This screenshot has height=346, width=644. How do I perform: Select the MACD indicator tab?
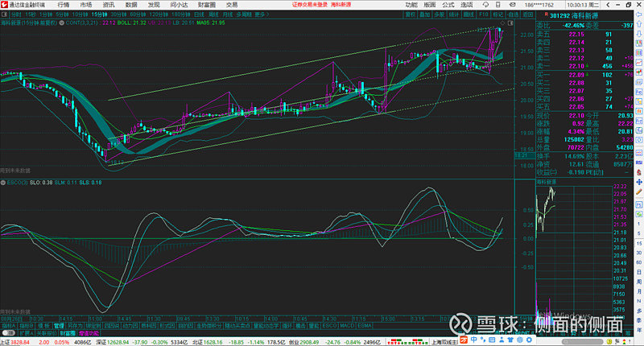(x=347, y=326)
